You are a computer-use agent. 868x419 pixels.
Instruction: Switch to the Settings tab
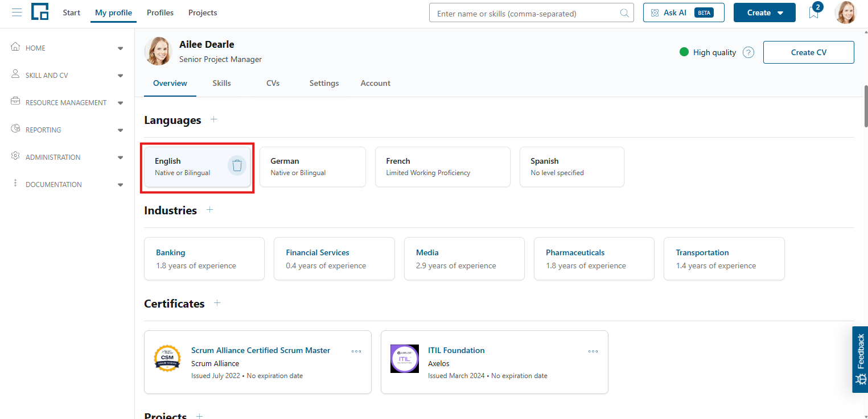point(324,83)
